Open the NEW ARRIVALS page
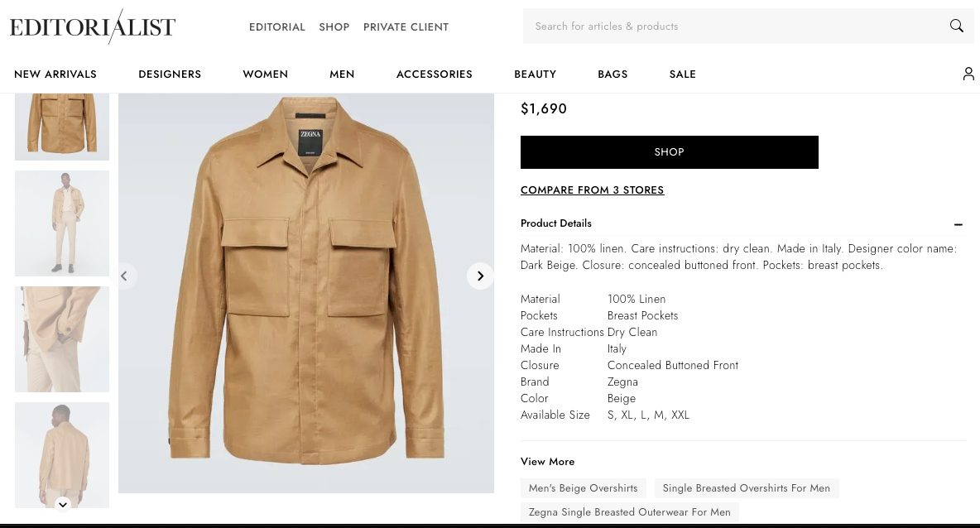This screenshot has height=528, width=980. pyautogui.click(x=55, y=74)
